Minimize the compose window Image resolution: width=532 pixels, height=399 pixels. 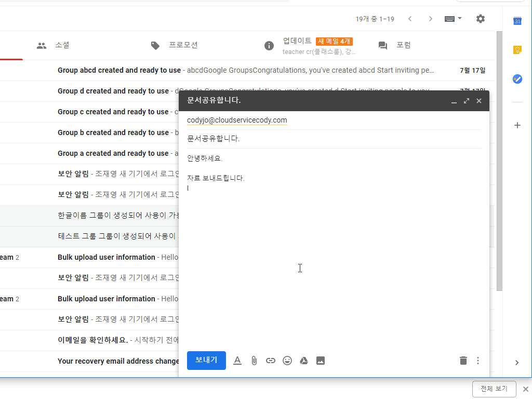[454, 101]
